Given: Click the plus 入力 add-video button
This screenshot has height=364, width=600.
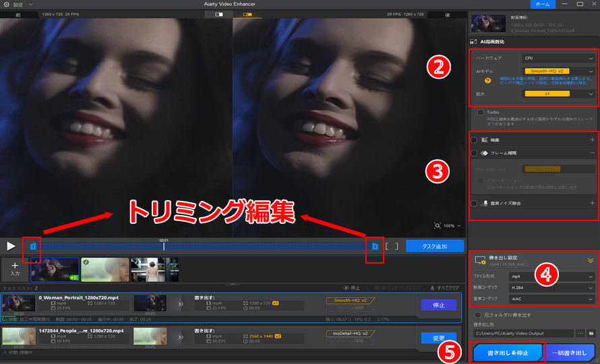Looking at the screenshot, I should [14, 268].
